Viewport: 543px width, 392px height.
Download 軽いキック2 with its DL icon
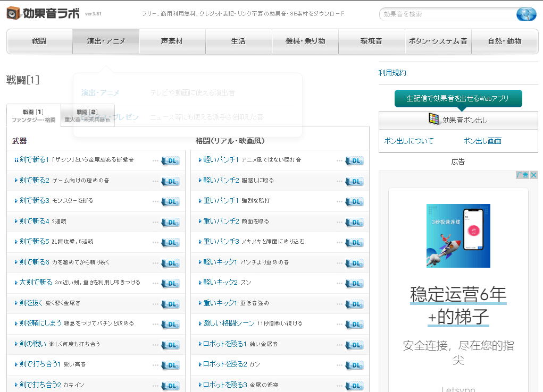point(354,283)
